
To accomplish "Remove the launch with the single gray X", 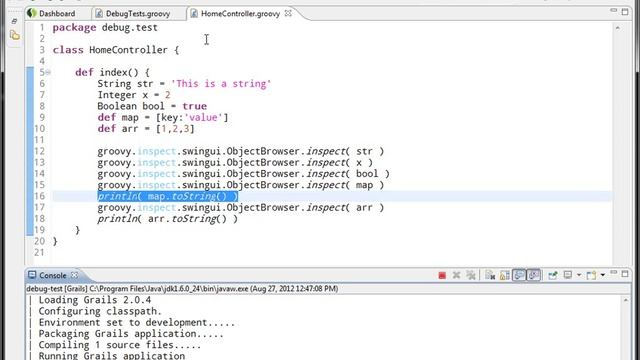I will 456,276.
